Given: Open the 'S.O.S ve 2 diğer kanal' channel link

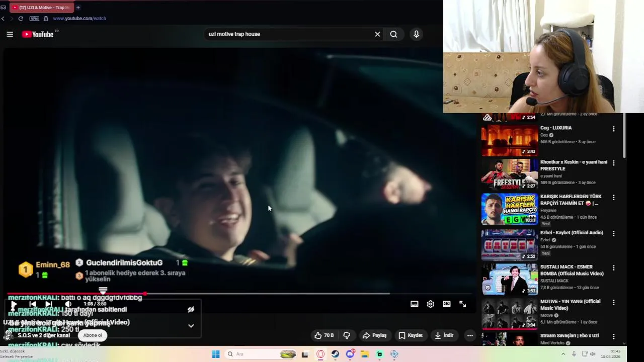Looking at the screenshot, I should coord(44,335).
